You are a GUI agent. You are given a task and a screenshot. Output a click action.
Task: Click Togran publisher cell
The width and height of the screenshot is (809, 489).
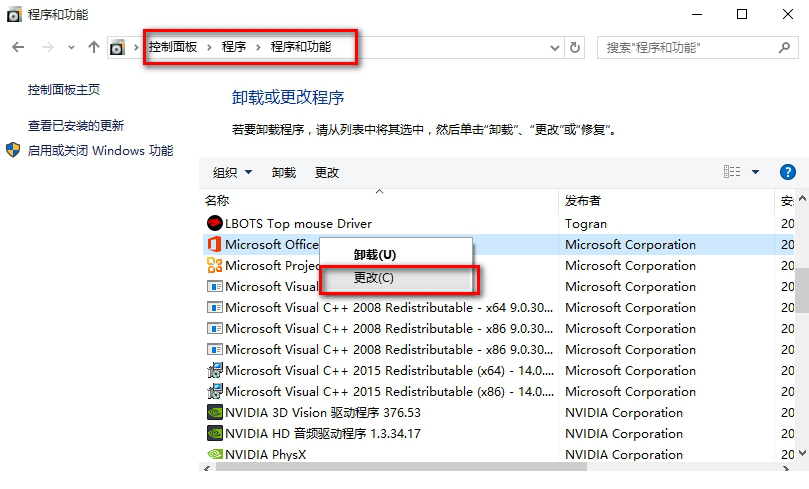586,224
